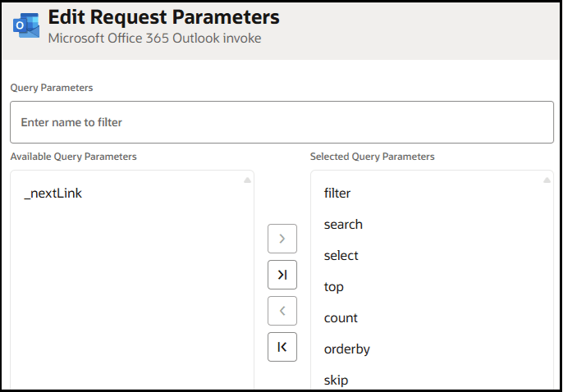This screenshot has width=563, height=392.
Task: Select the skip query parameter
Action: click(x=336, y=381)
